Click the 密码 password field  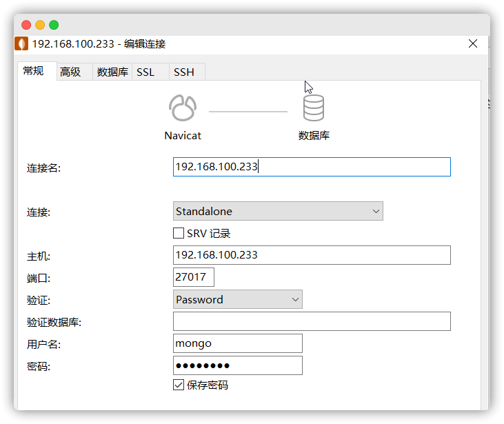[238, 365]
